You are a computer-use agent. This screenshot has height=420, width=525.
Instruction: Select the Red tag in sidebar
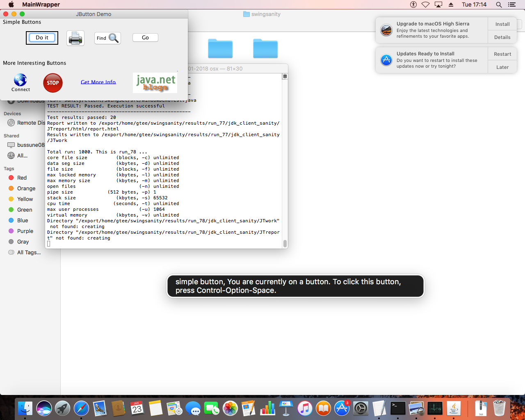pos(22,178)
